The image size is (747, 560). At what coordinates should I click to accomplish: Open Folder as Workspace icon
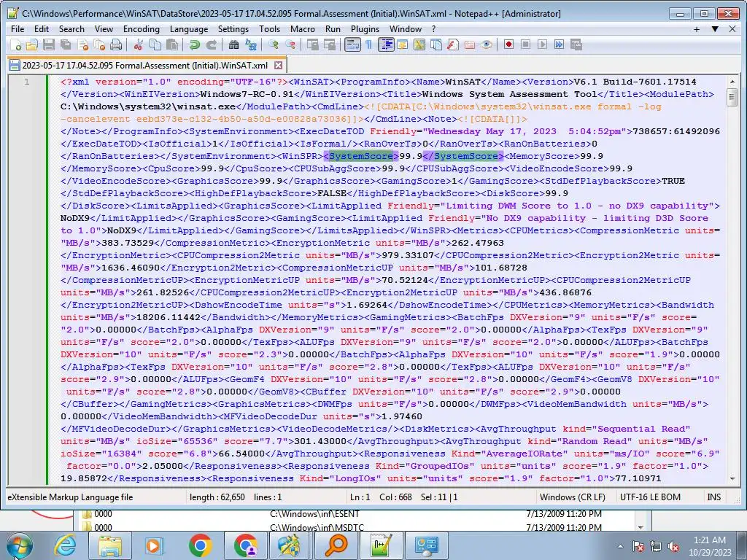coord(470,44)
